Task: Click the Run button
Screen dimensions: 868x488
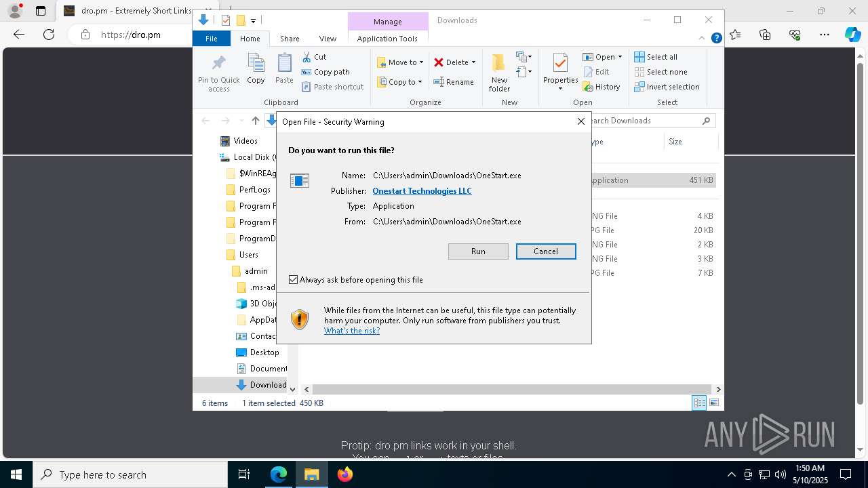Action: [478, 251]
